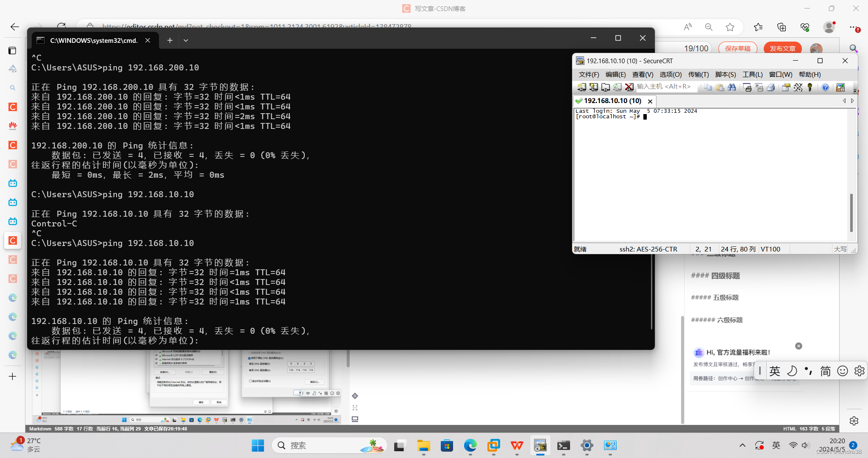Click the Huawei tab icon in Edge vertical tabs
The width and height of the screenshot is (868, 458).
[13, 126]
